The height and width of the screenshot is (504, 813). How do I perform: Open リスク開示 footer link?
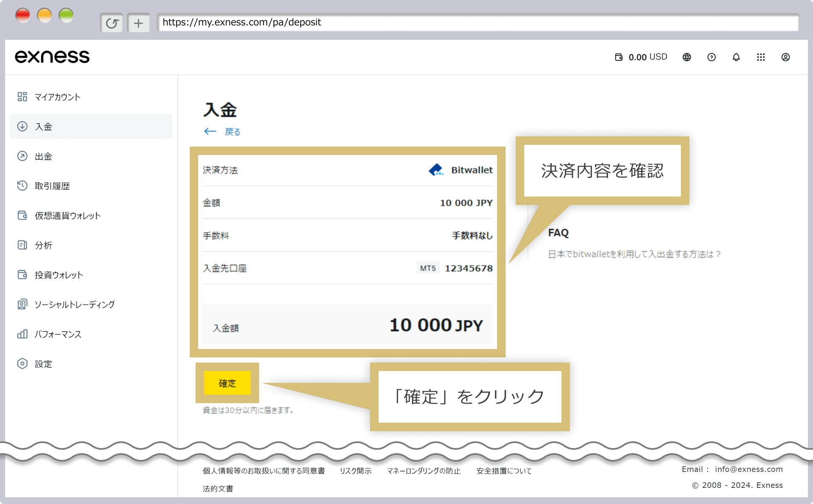pos(356,471)
